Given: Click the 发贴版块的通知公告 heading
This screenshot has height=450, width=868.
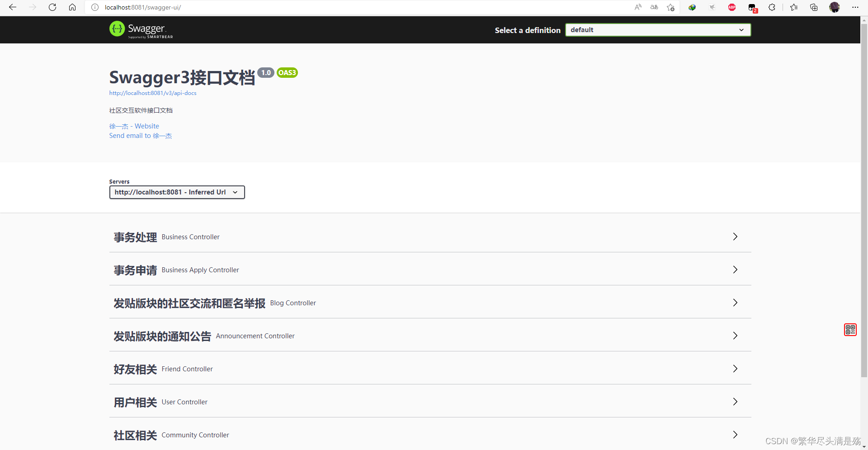Looking at the screenshot, I should pos(162,336).
